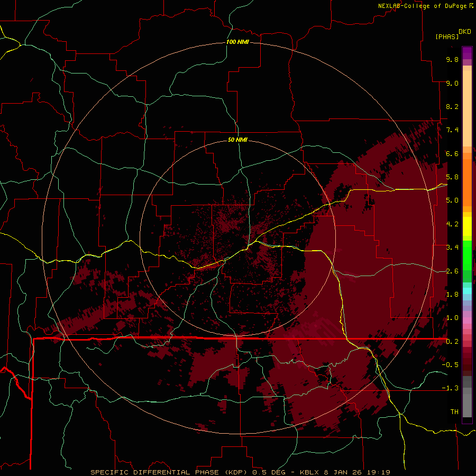Pick the 3.4 scale value
This screenshot has height=476, width=476.
click(x=452, y=248)
